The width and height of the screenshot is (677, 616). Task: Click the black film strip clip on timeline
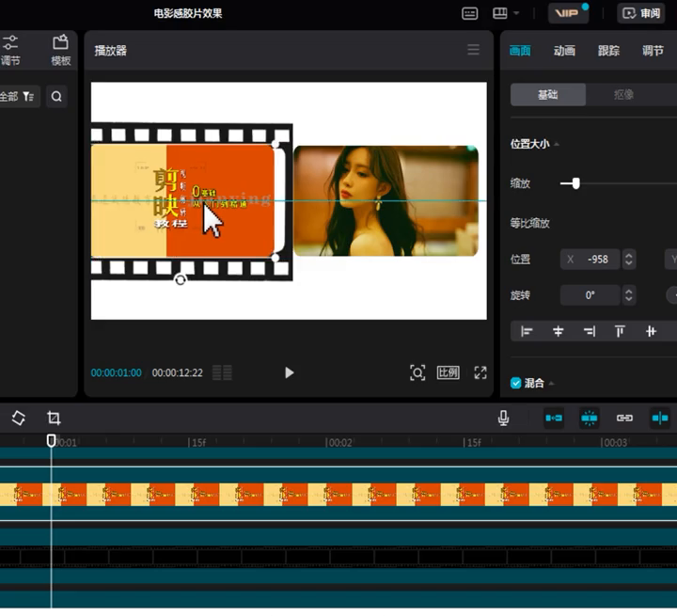[338, 558]
